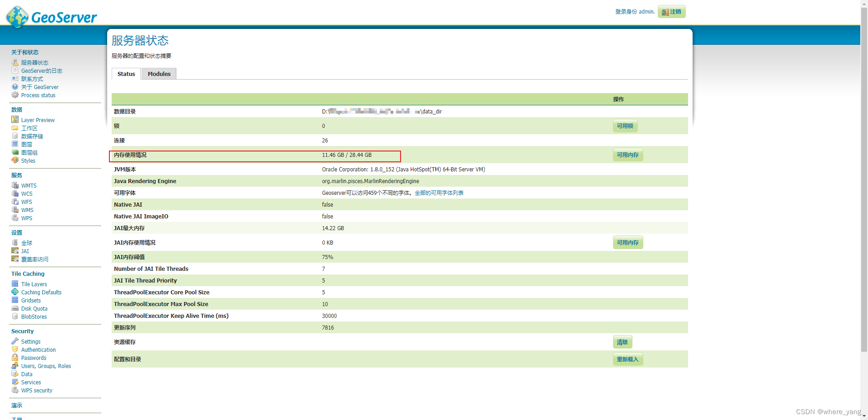Open the Tile Layers page
Screen dimensions: 868x420
[34, 284]
